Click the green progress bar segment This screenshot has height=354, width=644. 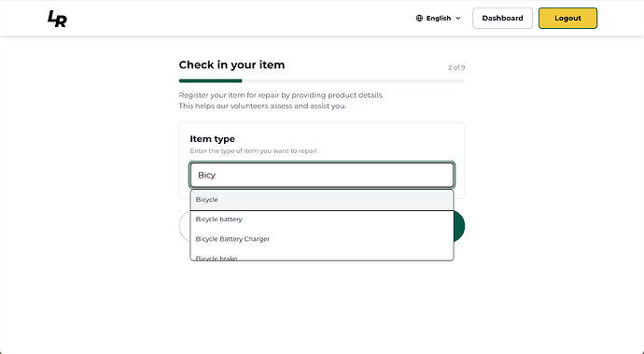point(210,81)
